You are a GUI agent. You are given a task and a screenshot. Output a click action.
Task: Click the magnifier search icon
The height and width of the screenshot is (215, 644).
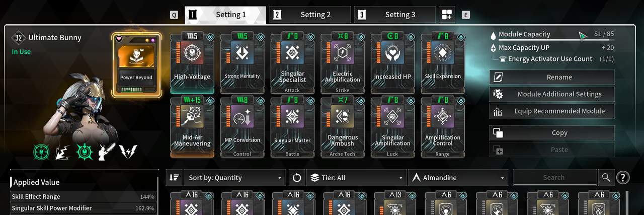[606, 177]
